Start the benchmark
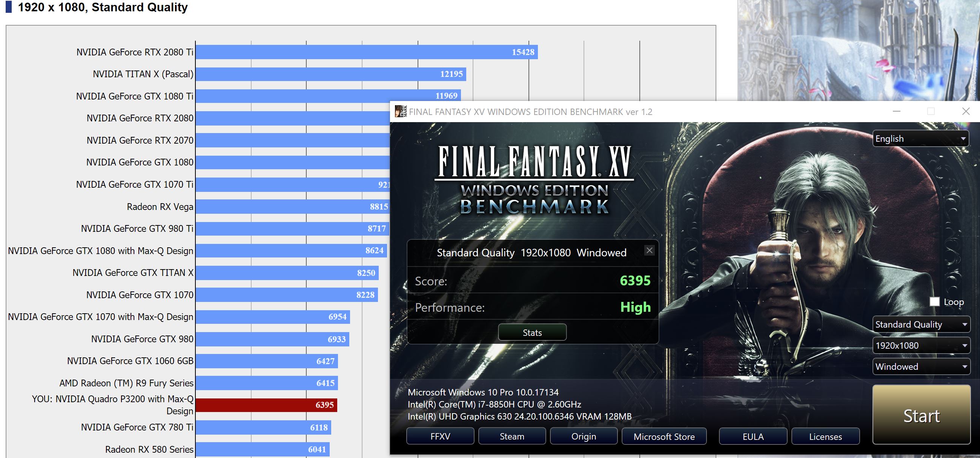 pos(922,415)
